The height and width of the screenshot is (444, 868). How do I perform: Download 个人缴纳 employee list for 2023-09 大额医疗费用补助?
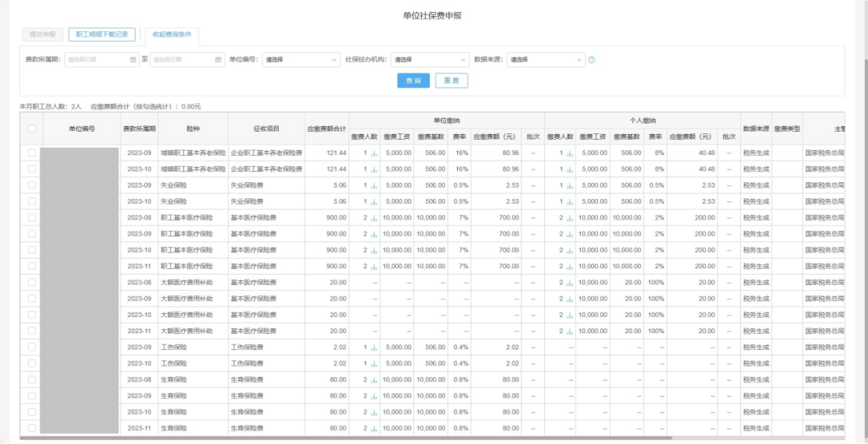tap(570, 299)
